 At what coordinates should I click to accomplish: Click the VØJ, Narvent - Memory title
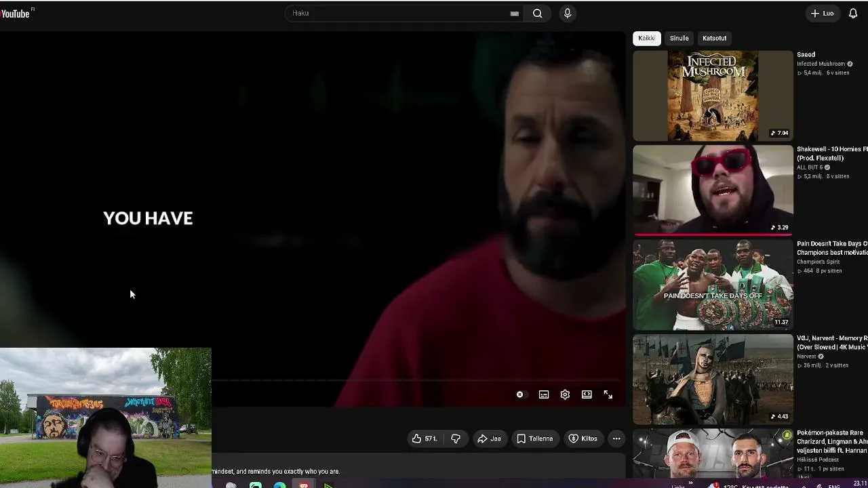[x=832, y=342]
